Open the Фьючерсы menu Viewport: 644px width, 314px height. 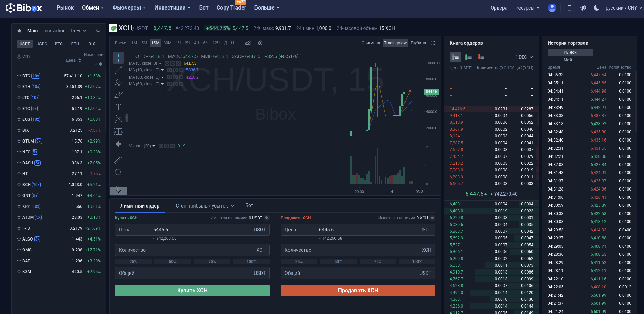coord(129,8)
